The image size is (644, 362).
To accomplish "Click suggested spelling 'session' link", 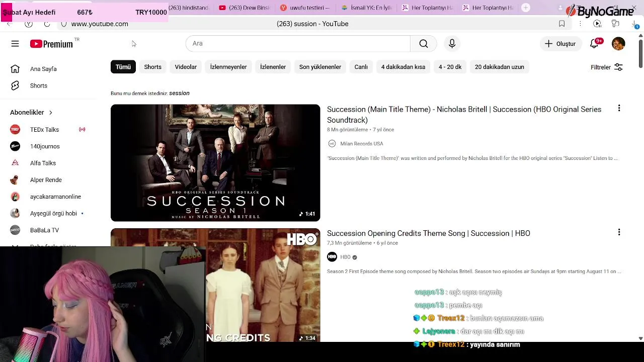I will 179,93.
